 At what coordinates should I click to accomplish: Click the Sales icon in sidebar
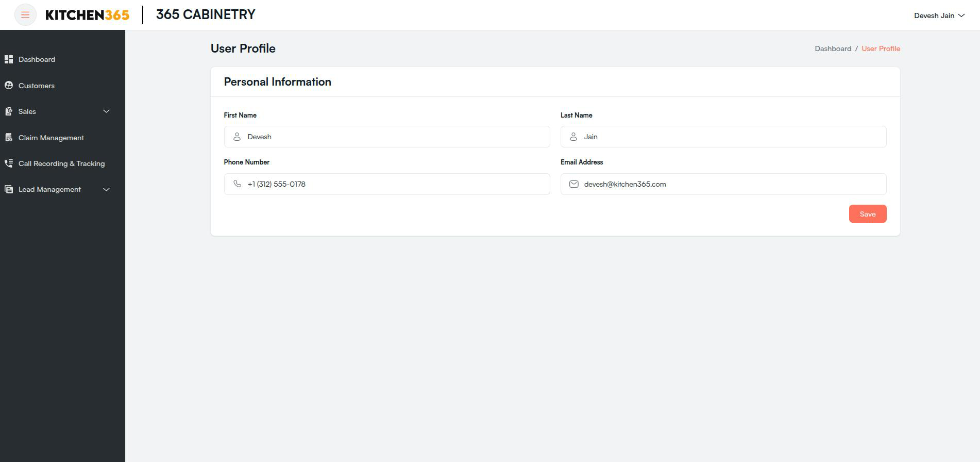click(x=9, y=111)
